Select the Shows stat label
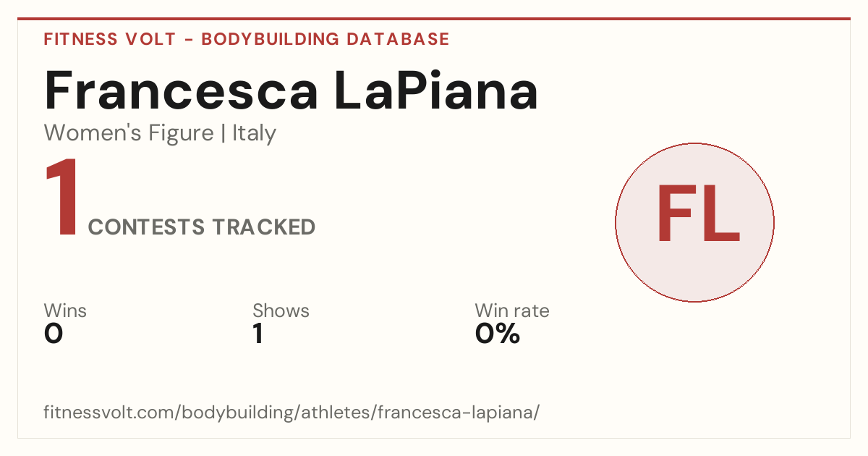The width and height of the screenshot is (868, 456). tap(281, 311)
